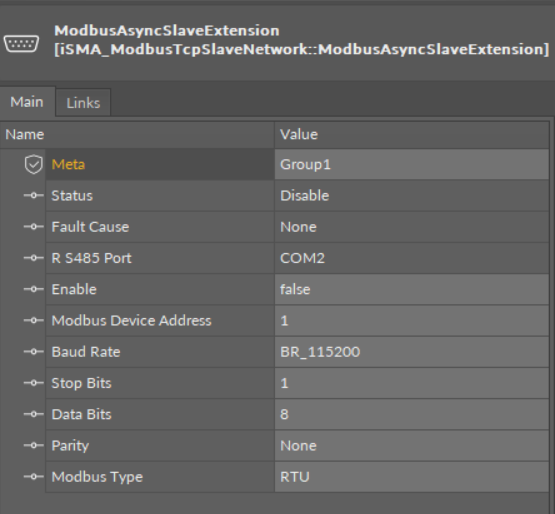Click the slot icon beside Parity

[34, 445]
